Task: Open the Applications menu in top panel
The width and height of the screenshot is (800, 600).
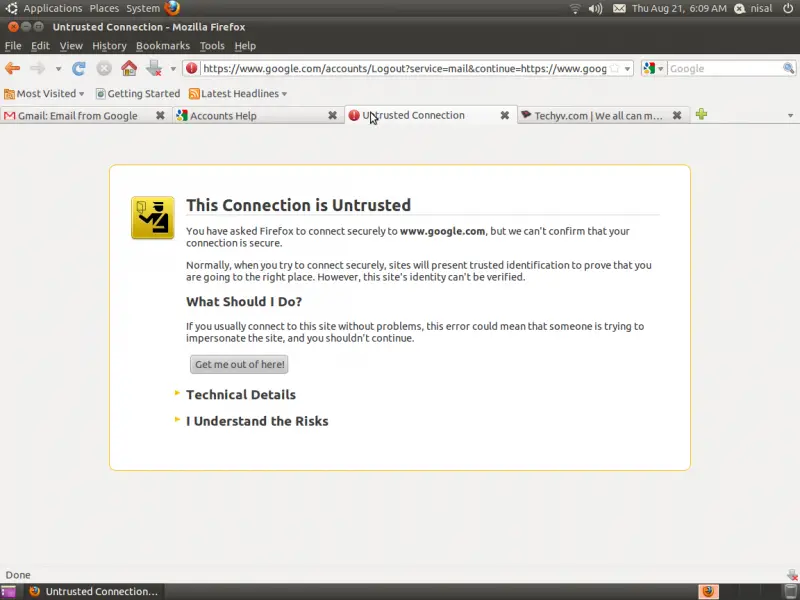Action: coord(53,8)
